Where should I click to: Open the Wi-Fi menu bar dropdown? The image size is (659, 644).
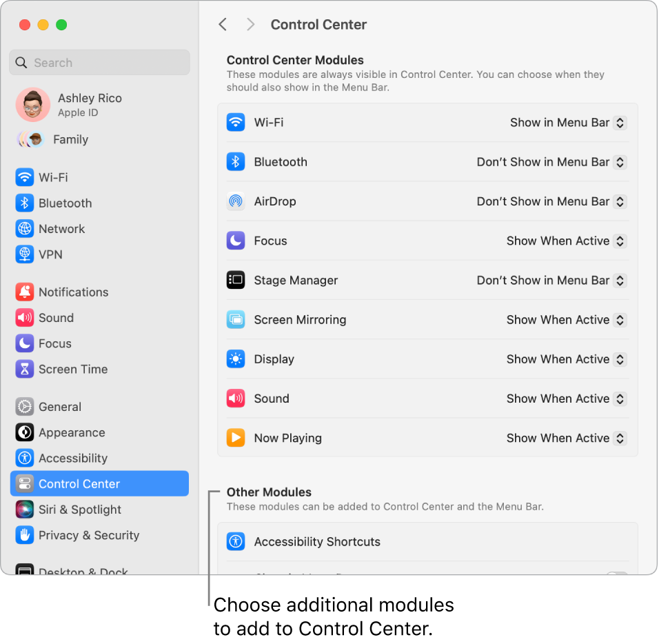[567, 122]
